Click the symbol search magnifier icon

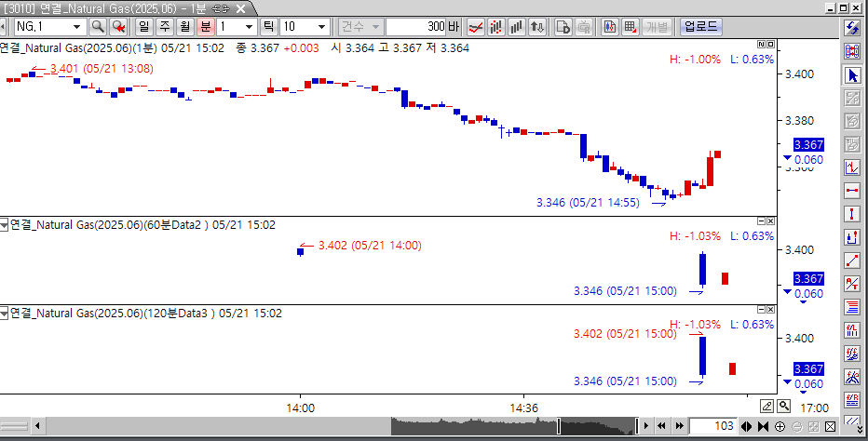coord(98,27)
